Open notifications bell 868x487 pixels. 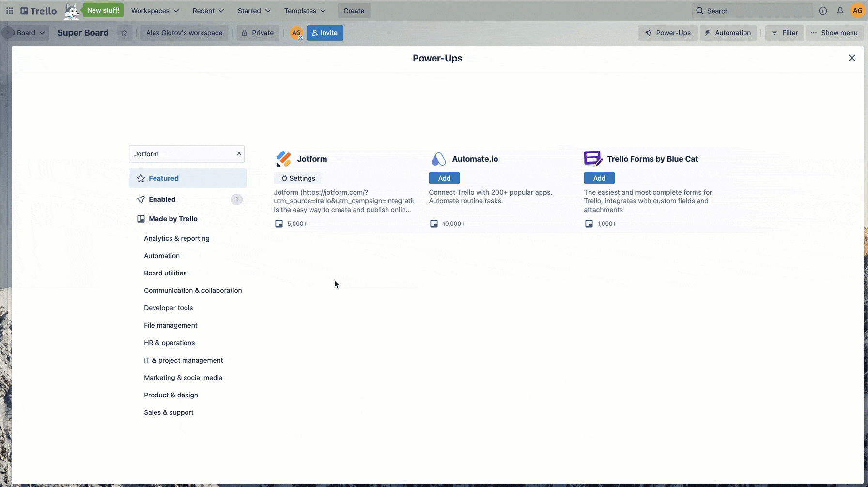coord(840,11)
